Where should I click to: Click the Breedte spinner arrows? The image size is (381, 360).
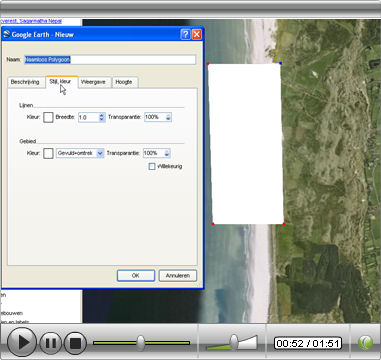point(101,117)
